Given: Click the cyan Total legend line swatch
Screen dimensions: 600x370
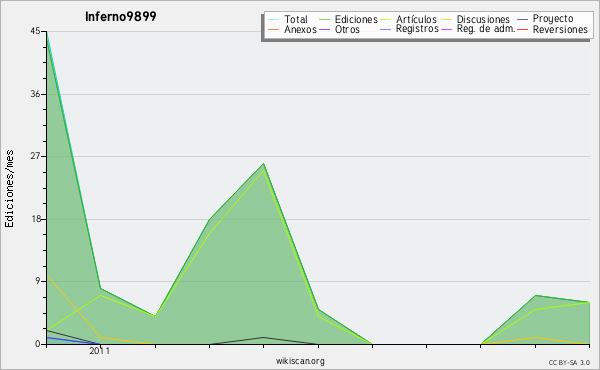Looking at the screenshot, I should (x=273, y=20).
